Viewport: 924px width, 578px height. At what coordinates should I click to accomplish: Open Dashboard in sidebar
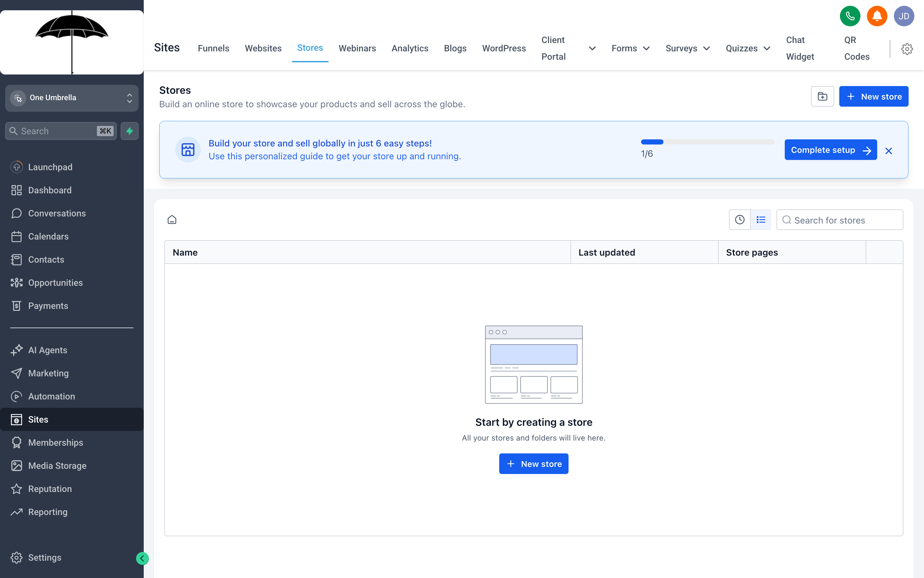click(x=72, y=190)
